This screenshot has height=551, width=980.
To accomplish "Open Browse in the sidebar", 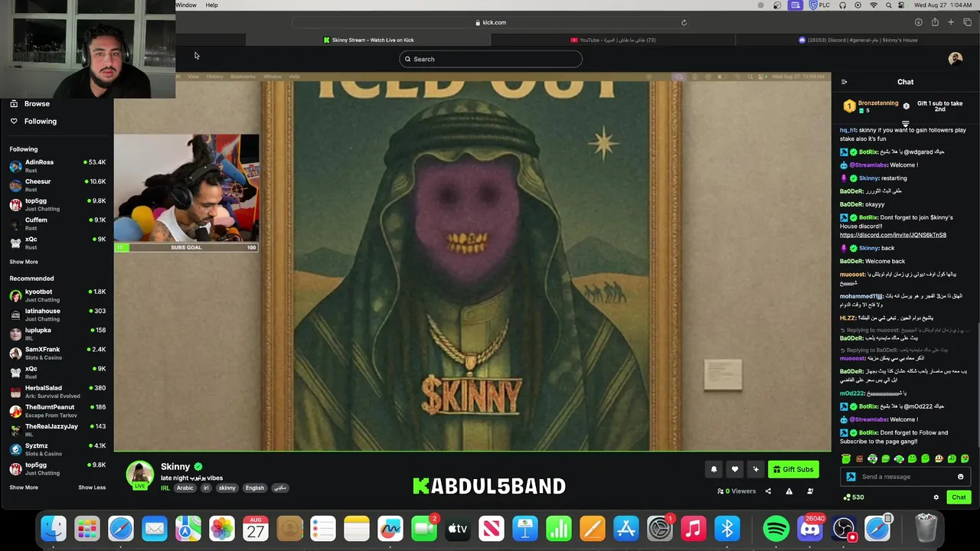I will tap(30, 104).
